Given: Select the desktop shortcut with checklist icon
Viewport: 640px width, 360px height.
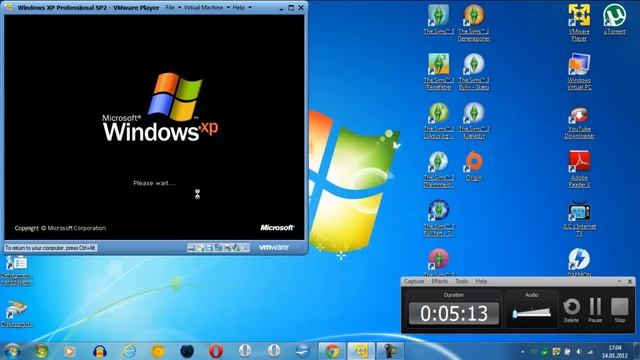Looking at the screenshot, I should coord(16,270).
